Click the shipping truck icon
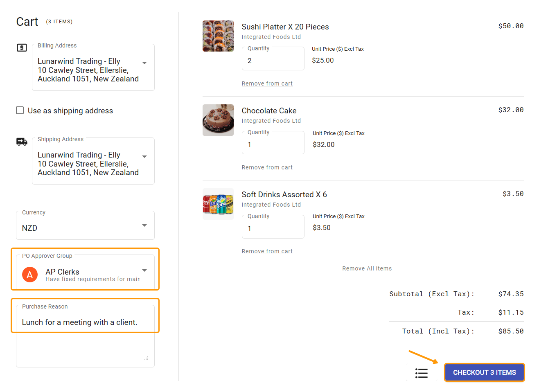This screenshot has height=392, width=539. [22, 141]
